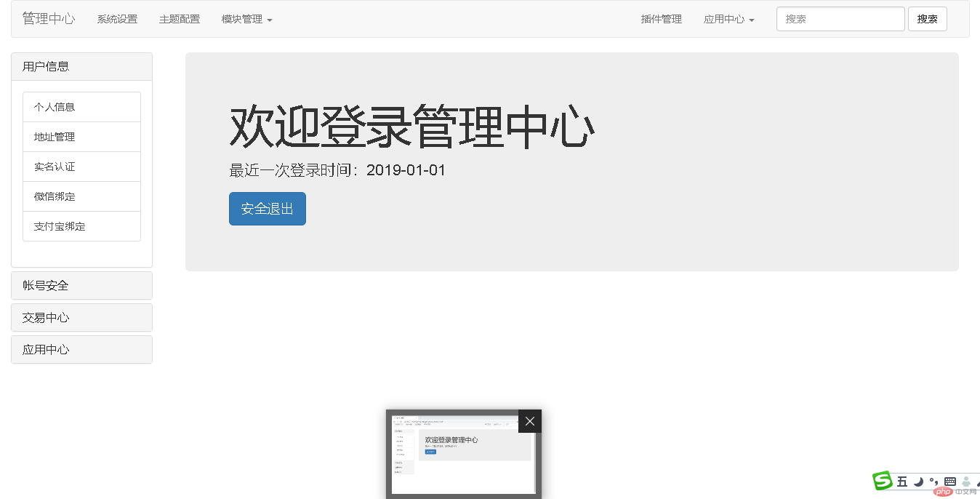Click the 搜索 submit button

[x=928, y=19]
